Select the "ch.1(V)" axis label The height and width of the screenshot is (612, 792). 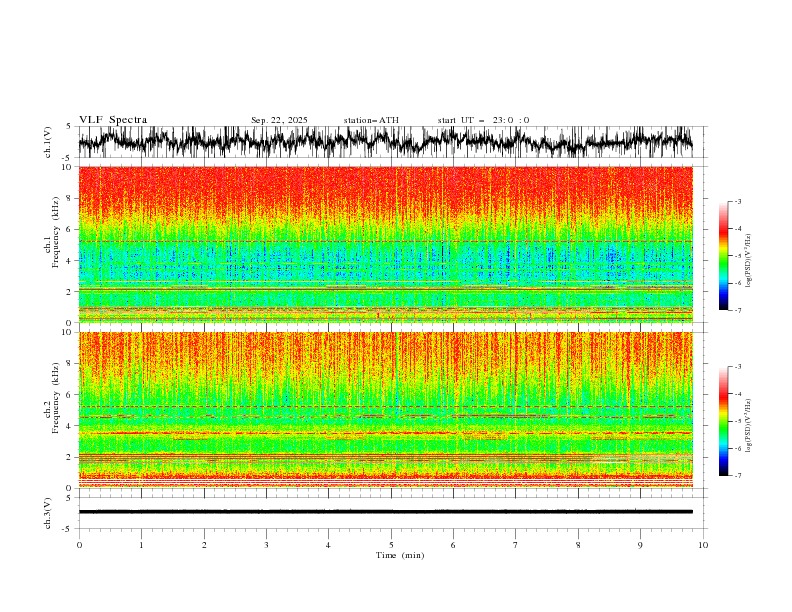48,142
